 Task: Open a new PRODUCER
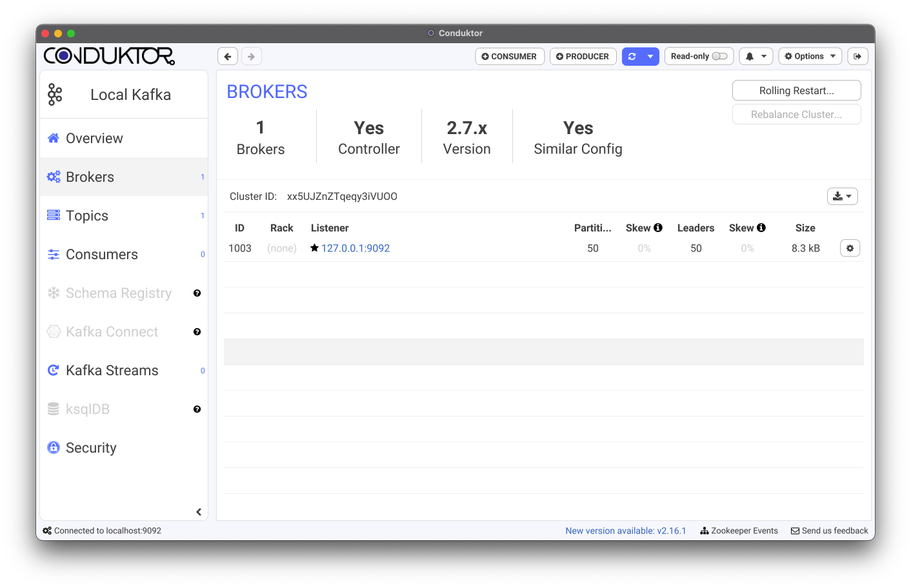pos(583,57)
